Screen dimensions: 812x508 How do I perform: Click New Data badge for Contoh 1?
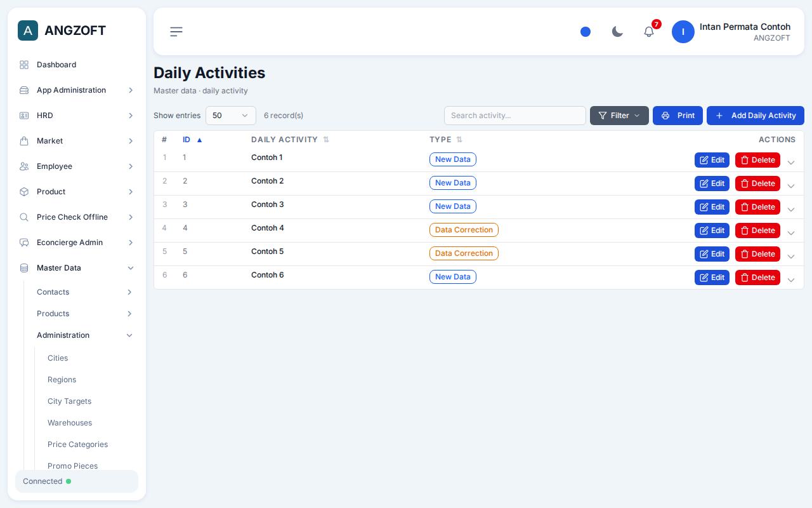point(453,159)
